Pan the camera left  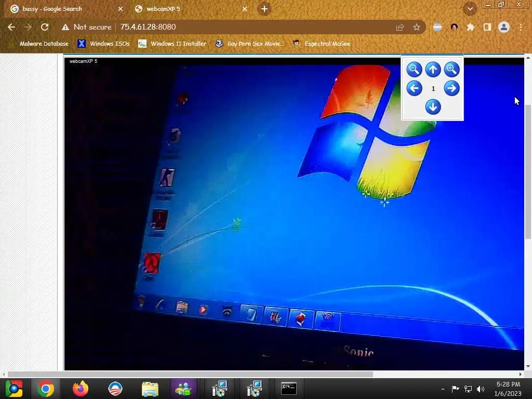click(414, 88)
